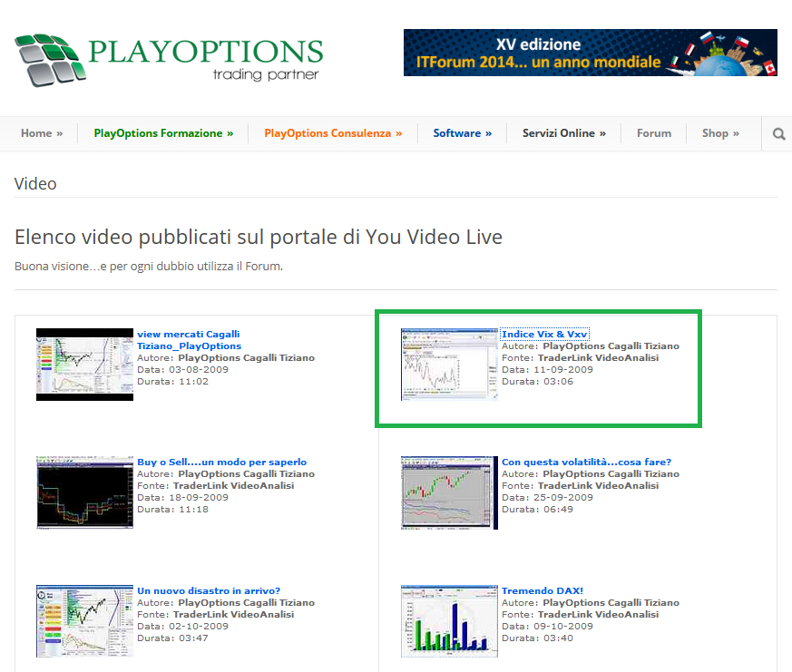Go to the Forum page
Viewport: 792px width, 672px height.
click(654, 133)
